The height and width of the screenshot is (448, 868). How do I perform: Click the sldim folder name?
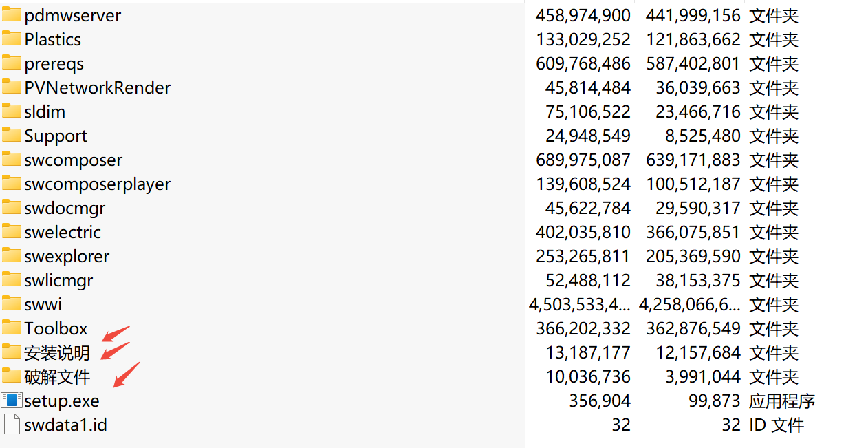click(45, 111)
